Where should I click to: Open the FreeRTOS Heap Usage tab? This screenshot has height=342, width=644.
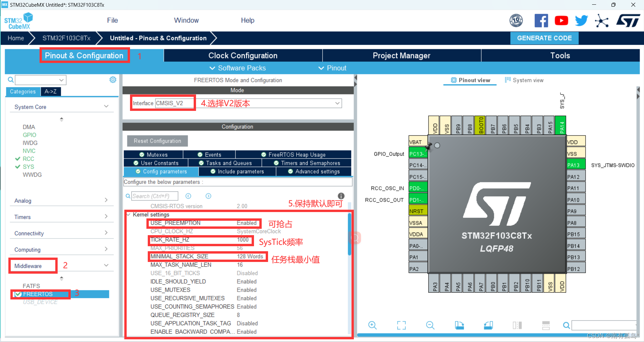(294, 155)
